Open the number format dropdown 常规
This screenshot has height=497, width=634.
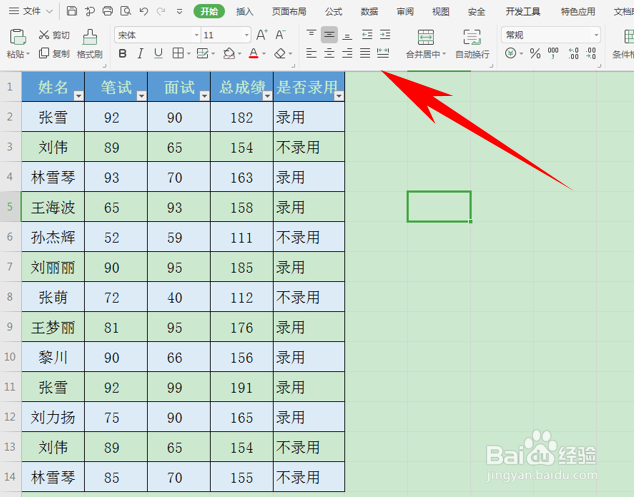(596, 35)
